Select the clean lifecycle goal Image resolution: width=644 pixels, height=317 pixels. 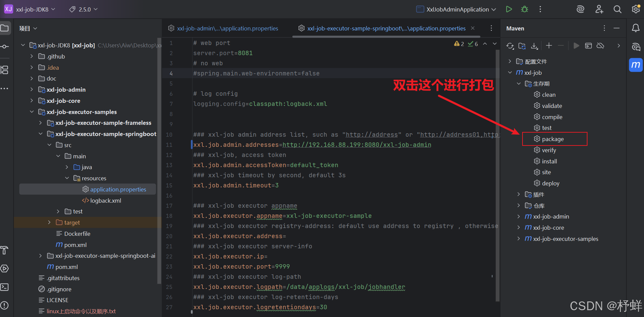tap(545, 95)
